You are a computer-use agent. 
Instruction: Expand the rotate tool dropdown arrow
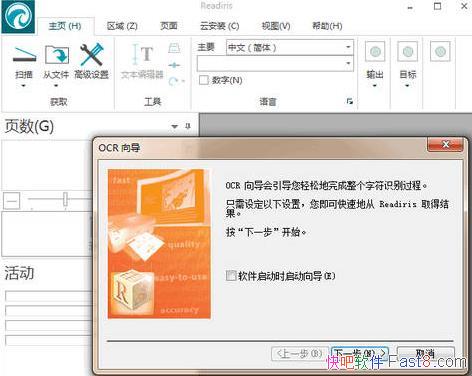(183, 81)
